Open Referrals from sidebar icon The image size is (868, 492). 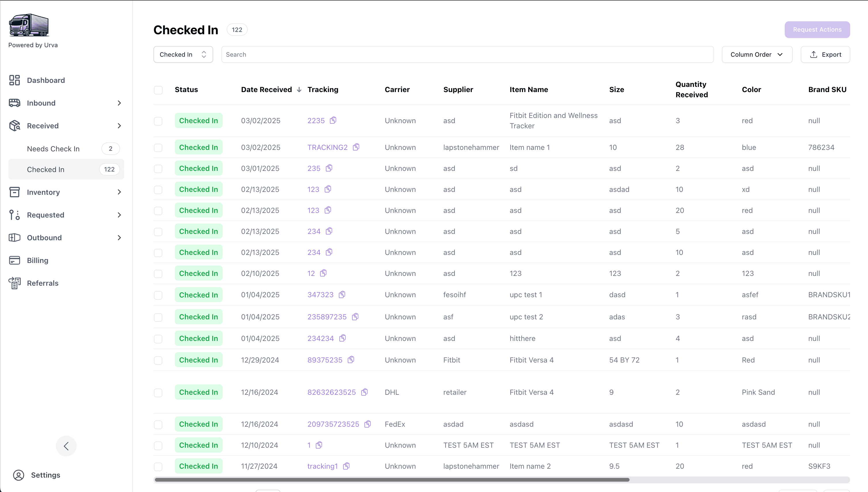[14, 283]
